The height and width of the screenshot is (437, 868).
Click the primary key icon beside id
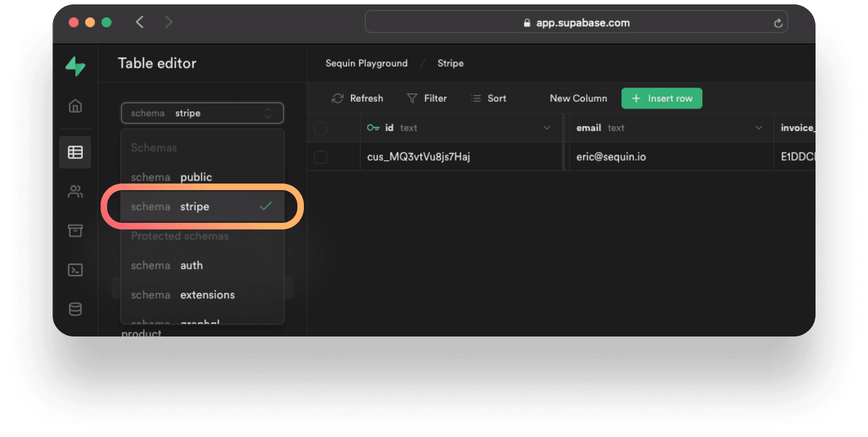tap(373, 128)
